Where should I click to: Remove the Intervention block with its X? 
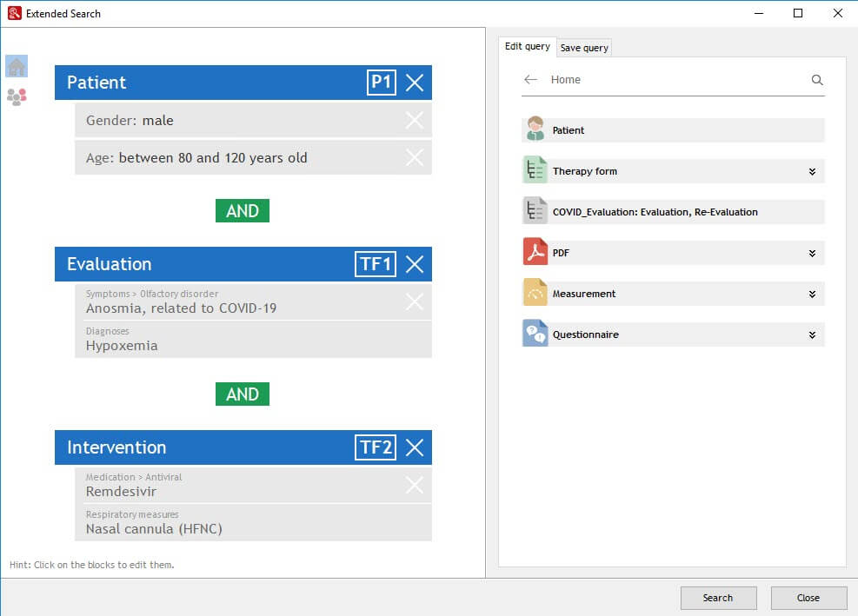tap(415, 447)
